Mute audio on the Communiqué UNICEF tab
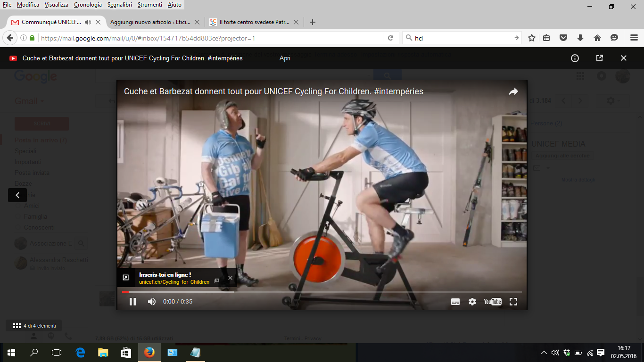 tap(88, 22)
